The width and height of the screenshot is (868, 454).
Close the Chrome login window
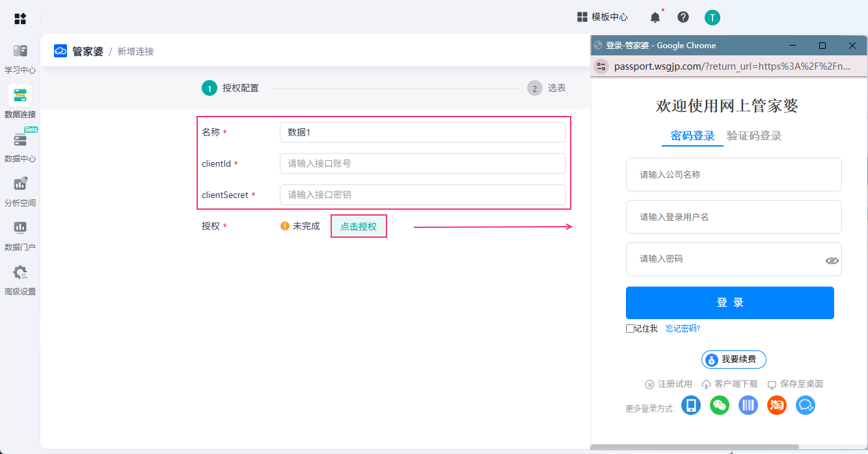852,46
